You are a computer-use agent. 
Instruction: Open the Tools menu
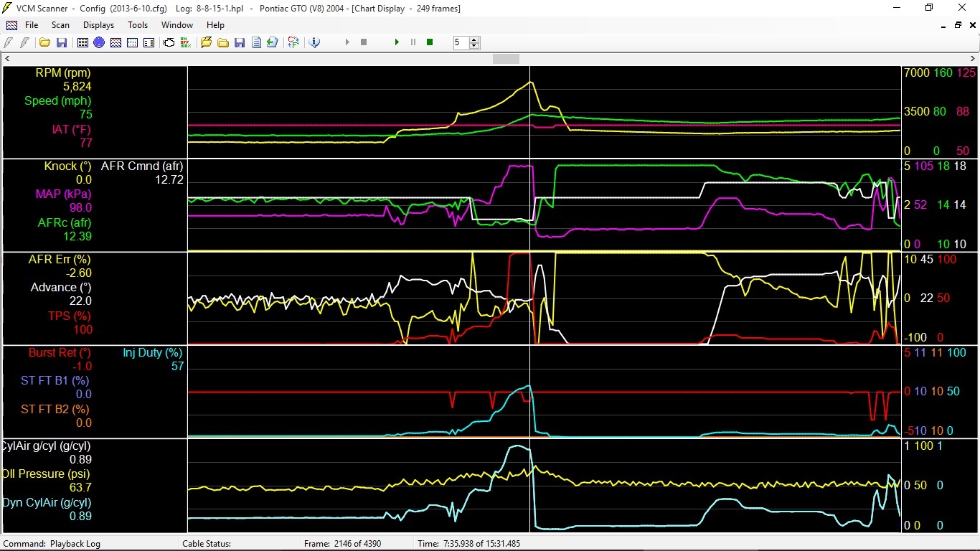(x=138, y=25)
